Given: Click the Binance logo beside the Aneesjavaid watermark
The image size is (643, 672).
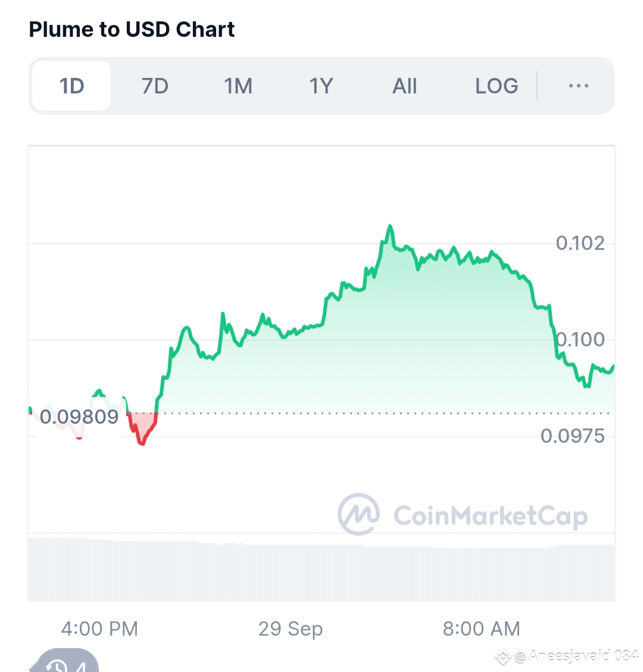Looking at the screenshot, I should tap(504, 657).
